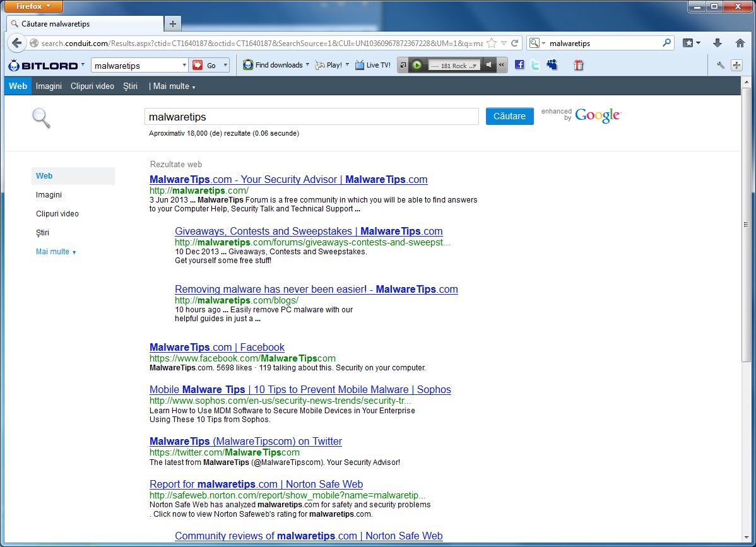Expand the BitLord logo dropdown arrow
Viewport: 756px width, 547px height.
(83, 64)
